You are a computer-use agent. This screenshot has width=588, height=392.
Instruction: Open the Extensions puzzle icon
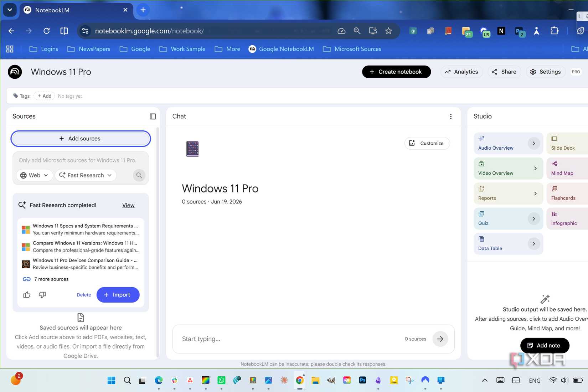click(x=555, y=31)
